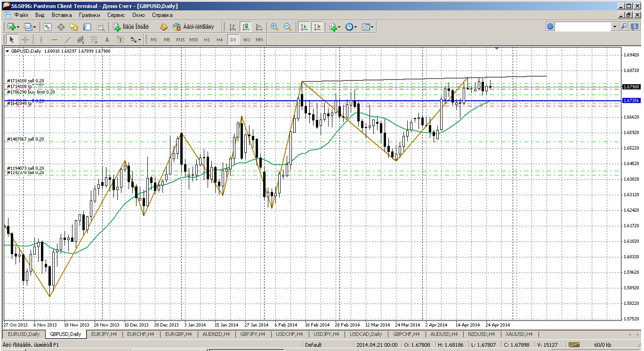This screenshot has width=644, height=351.
Task: Switch chart to bar chart mode
Action: pyautogui.click(x=232, y=27)
